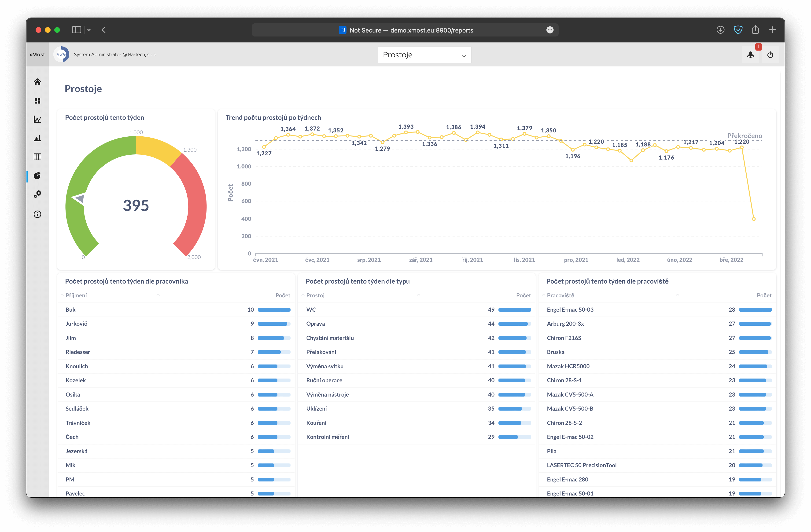Viewport: 811px width, 532px height.
Task: Open the table grid sidebar icon
Action: click(x=37, y=157)
